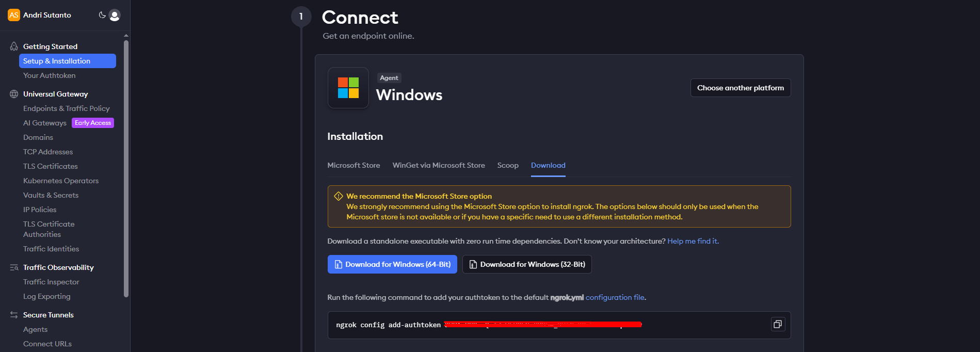Click the Getting Started rocket icon

[14, 46]
